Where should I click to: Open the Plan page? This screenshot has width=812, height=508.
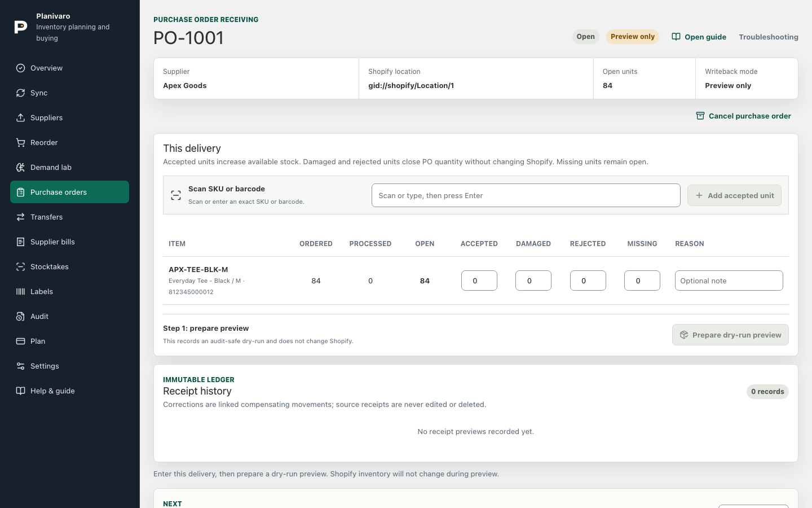click(69, 341)
